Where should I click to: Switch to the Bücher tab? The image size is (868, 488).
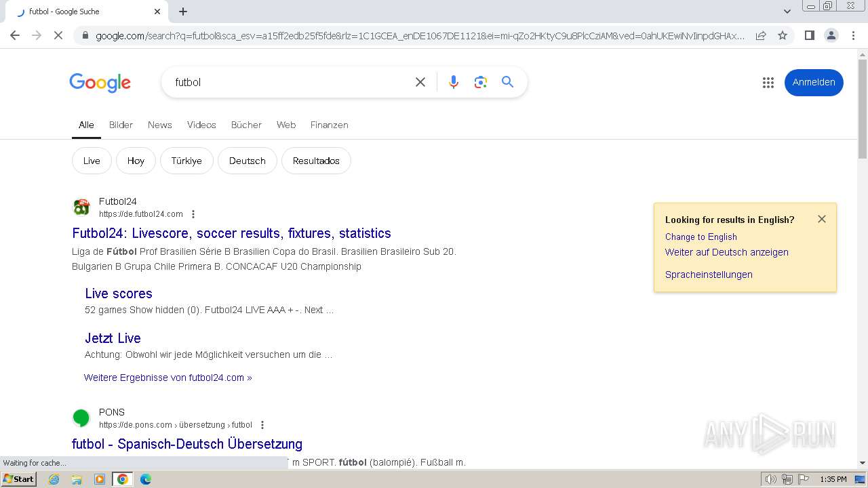(x=246, y=125)
